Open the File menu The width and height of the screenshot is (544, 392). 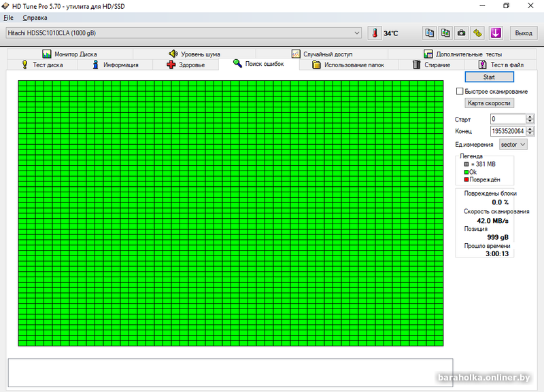(x=8, y=18)
